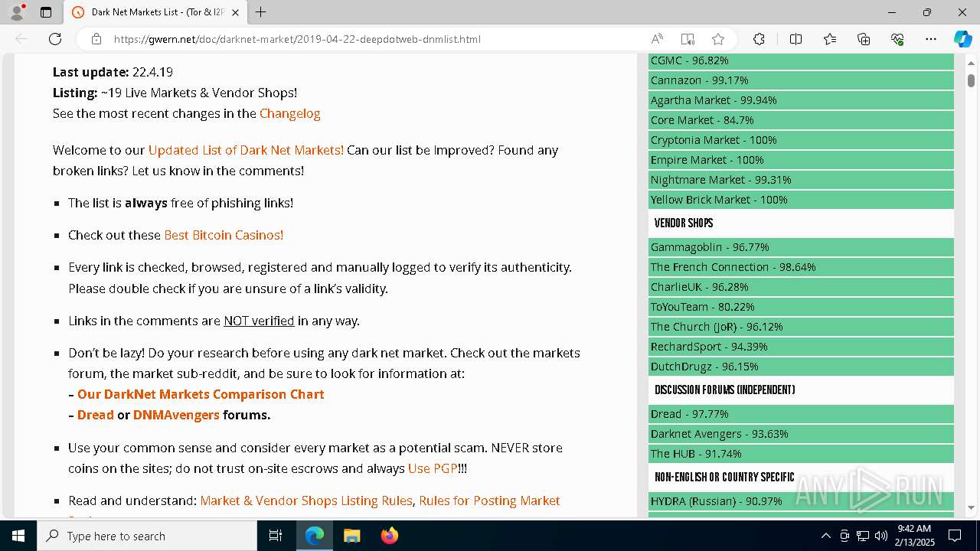Select CGMC - 96.82% row
This screenshot has width=980, height=551.
(801, 60)
